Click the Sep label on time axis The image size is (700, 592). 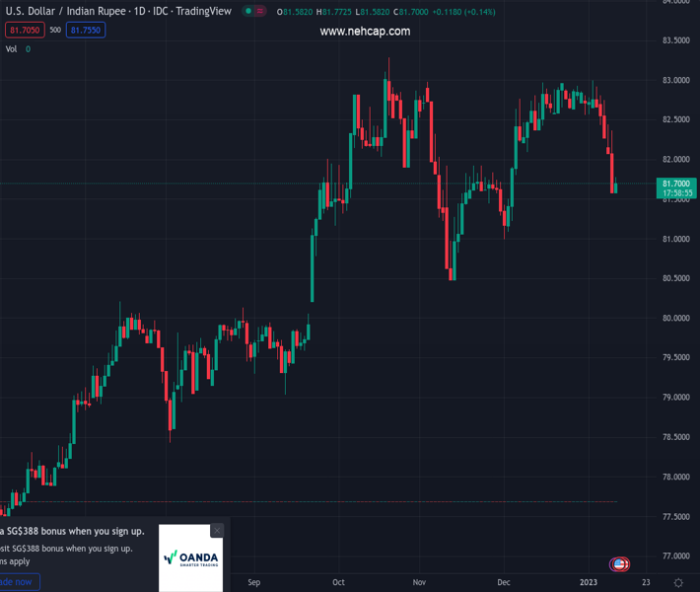(x=254, y=582)
